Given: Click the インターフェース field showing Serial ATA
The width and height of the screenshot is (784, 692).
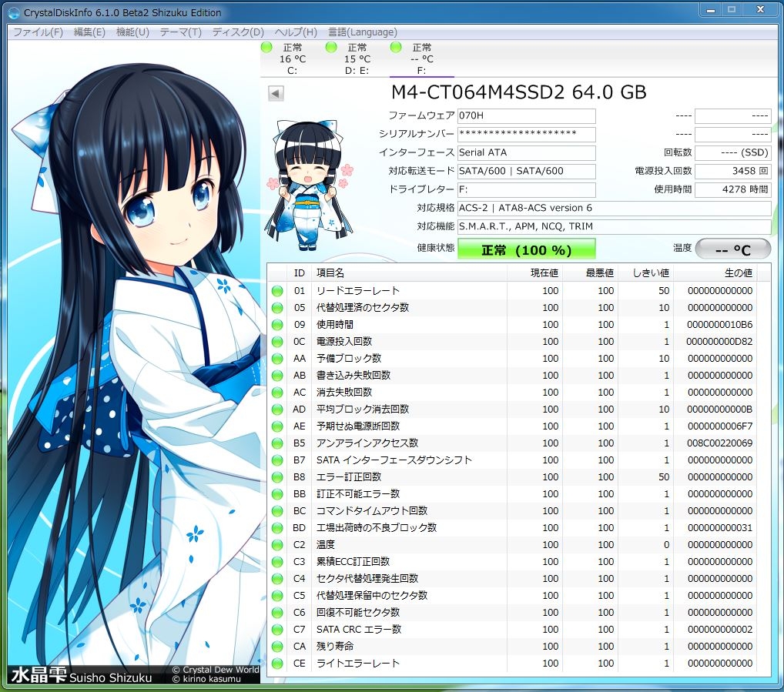Looking at the screenshot, I should click(527, 153).
